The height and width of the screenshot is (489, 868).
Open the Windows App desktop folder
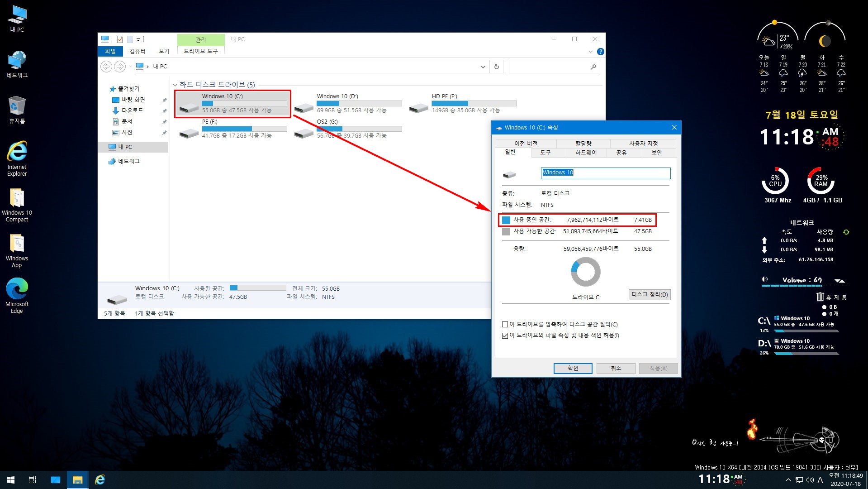coord(17,251)
